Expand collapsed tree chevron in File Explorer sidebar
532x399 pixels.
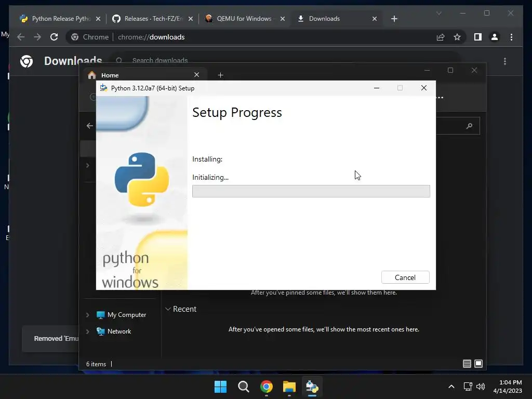[x=87, y=165]
